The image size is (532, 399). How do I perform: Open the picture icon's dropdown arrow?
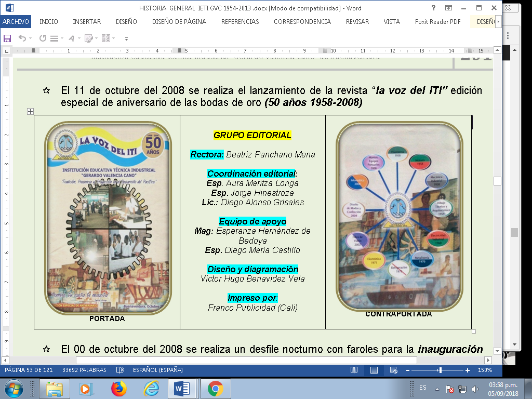96,38
